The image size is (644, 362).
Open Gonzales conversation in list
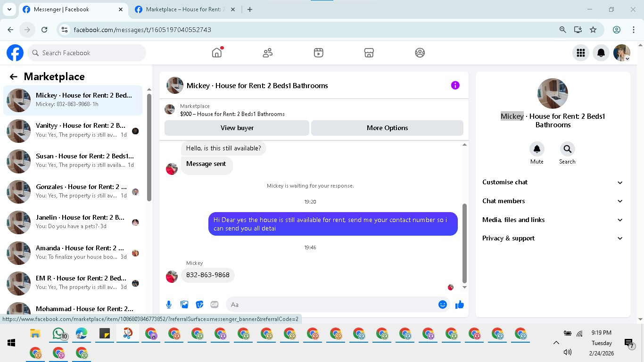[x=73, y=191]
